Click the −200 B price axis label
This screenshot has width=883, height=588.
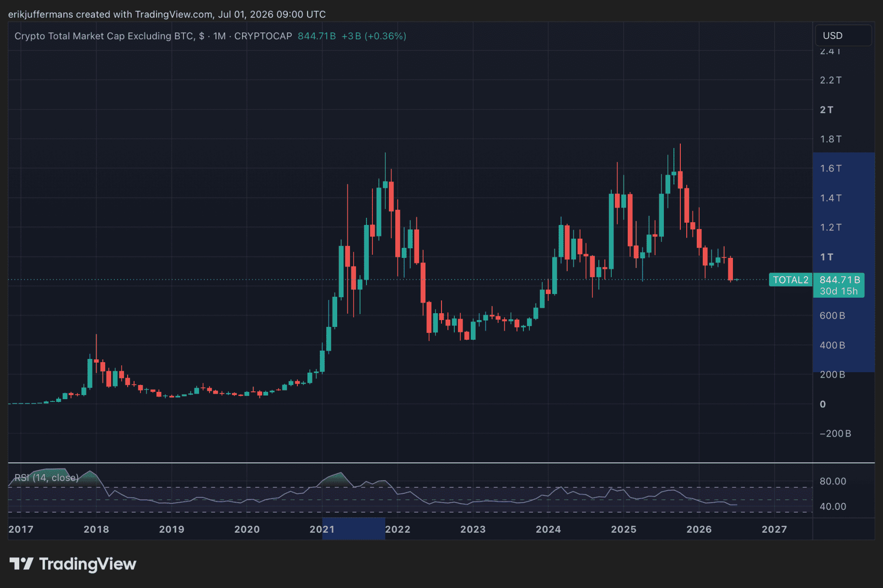coord(835,433)
